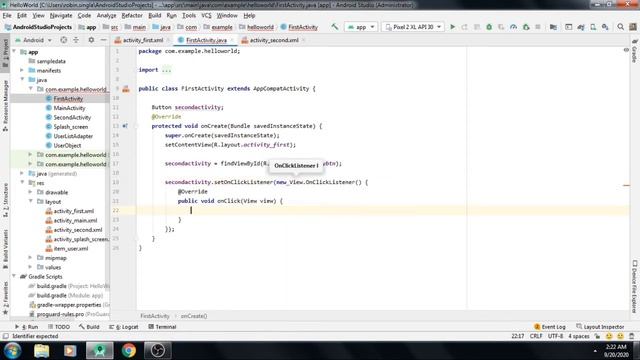640x360 pixels.
Task: Click the Android Studio taskbar icon
Action: (100, 351)
